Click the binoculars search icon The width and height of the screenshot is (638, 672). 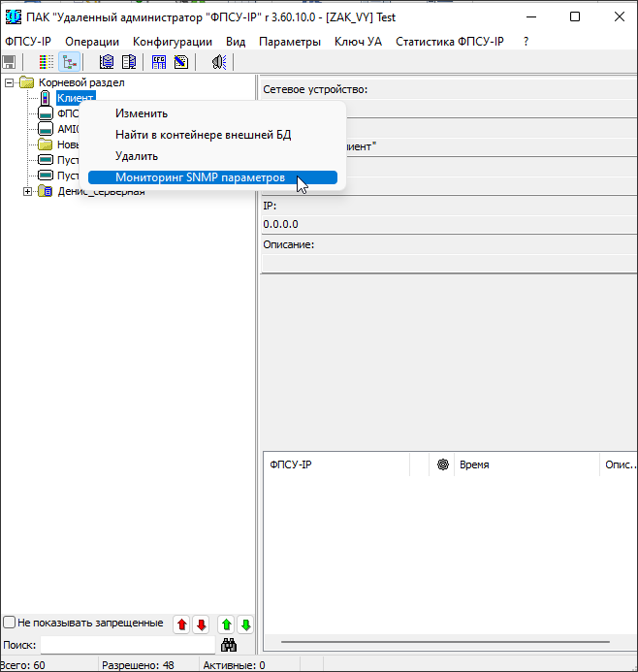(x=229, y=645)
